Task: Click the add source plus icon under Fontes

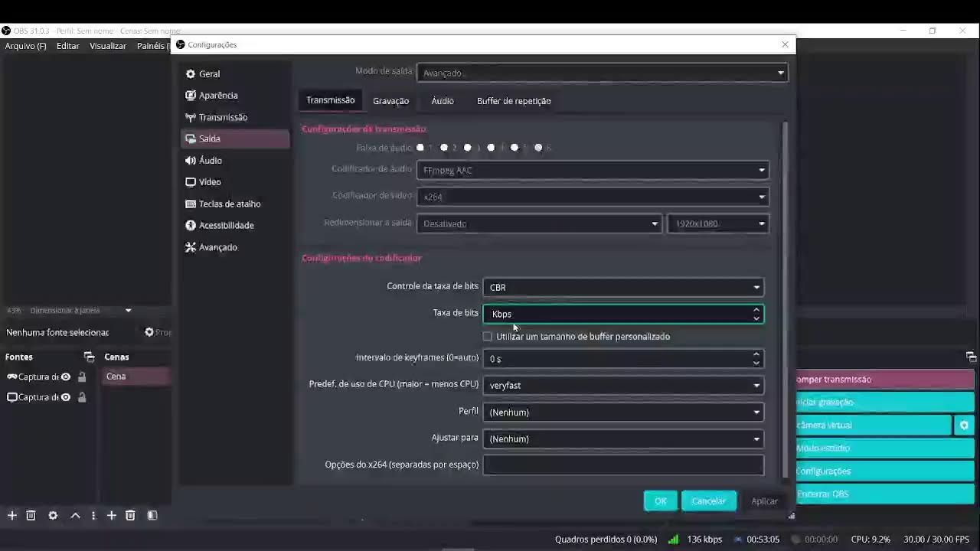Action: tap(11, 516)
